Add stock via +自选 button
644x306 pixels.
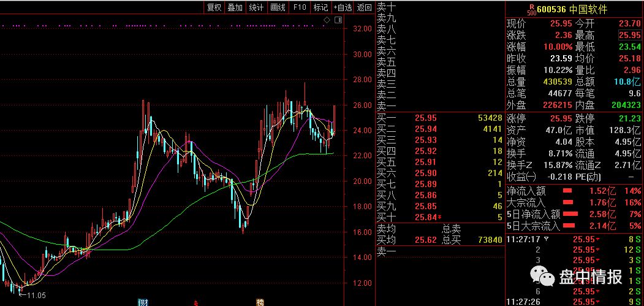point(343,7)
